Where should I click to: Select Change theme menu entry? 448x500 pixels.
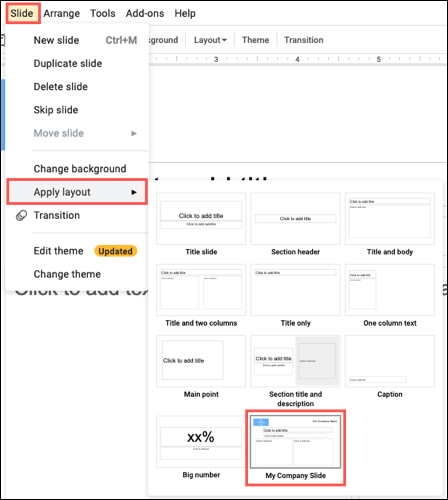pyautogui.click(x=77, y=274)
